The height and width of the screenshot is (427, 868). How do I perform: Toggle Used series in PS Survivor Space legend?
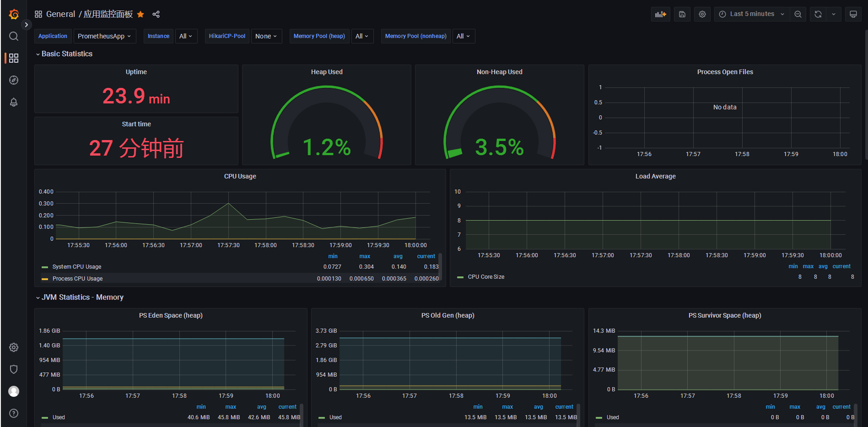click(x=613, y=417)
